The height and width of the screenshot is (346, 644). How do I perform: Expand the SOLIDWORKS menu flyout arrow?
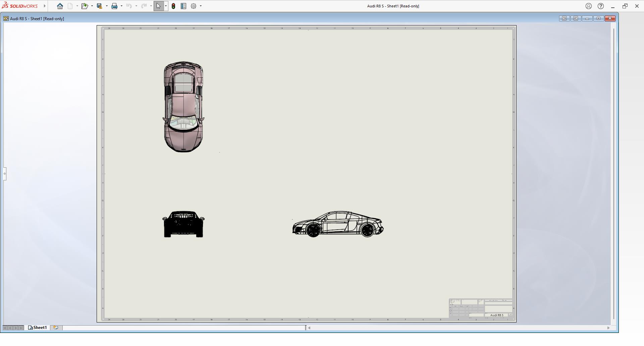click(45, 6)
